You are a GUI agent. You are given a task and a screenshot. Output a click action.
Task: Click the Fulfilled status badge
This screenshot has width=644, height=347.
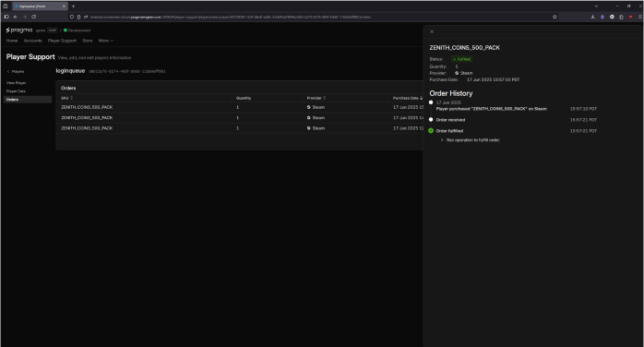tap(462, 59)
